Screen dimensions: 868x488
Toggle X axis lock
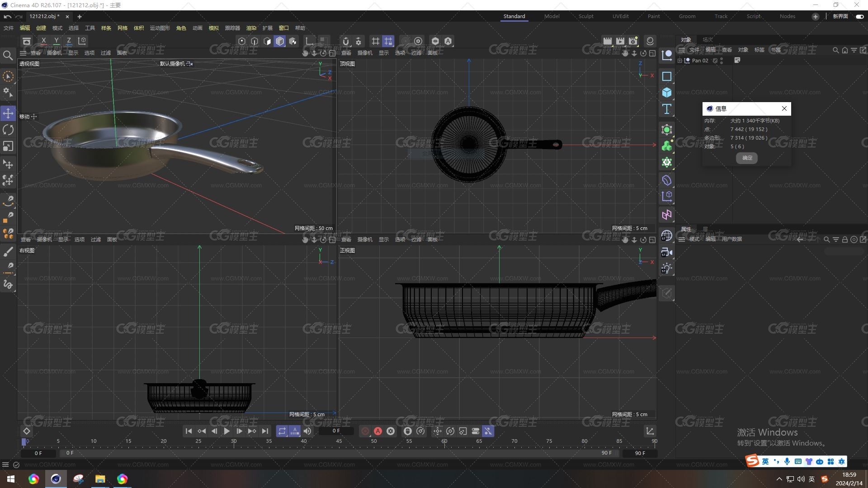pos(43,41)
